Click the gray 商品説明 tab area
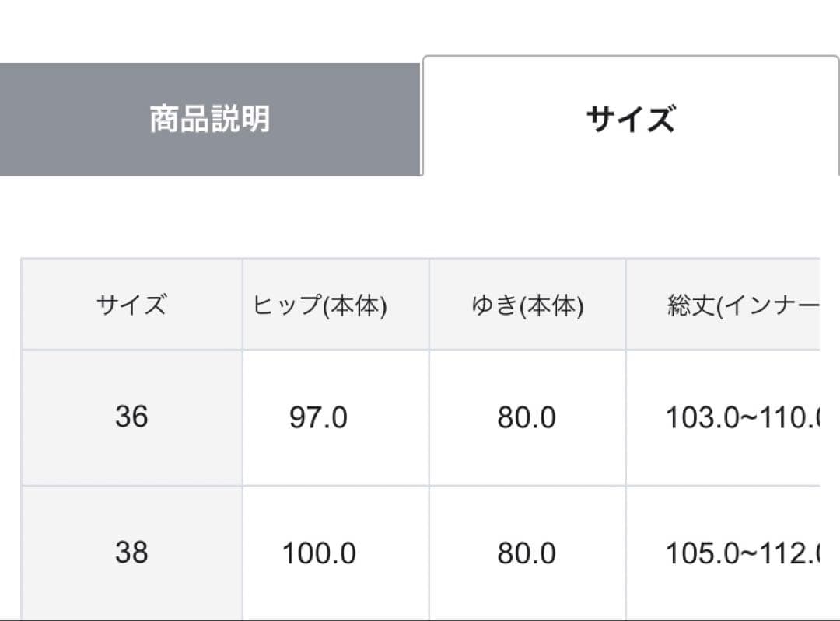 click(x=210, y=119)
